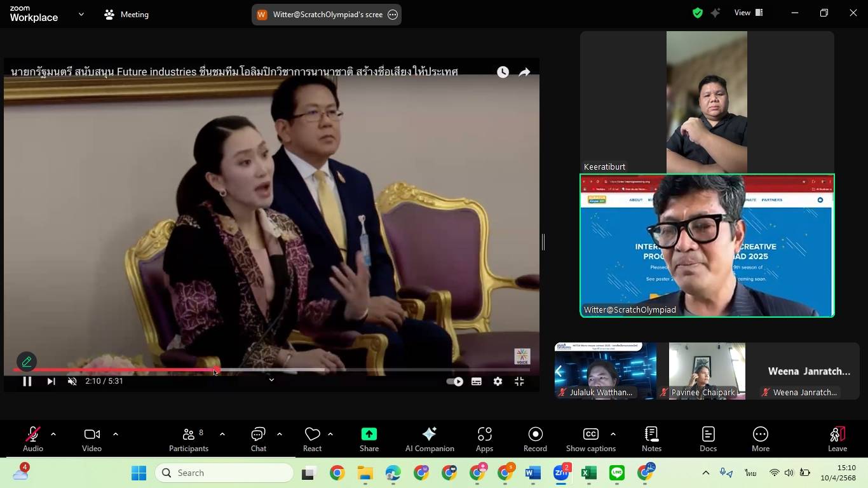Open the Chat panel
868x488 pixels.
(258, 439)
